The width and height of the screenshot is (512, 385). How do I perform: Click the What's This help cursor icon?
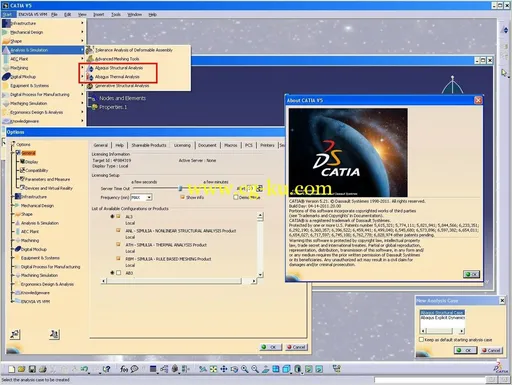tap(106, 369)
